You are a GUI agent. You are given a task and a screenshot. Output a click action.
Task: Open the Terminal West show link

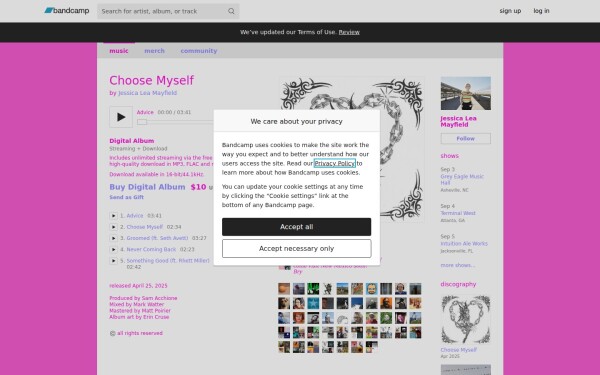tap(458, 213)
